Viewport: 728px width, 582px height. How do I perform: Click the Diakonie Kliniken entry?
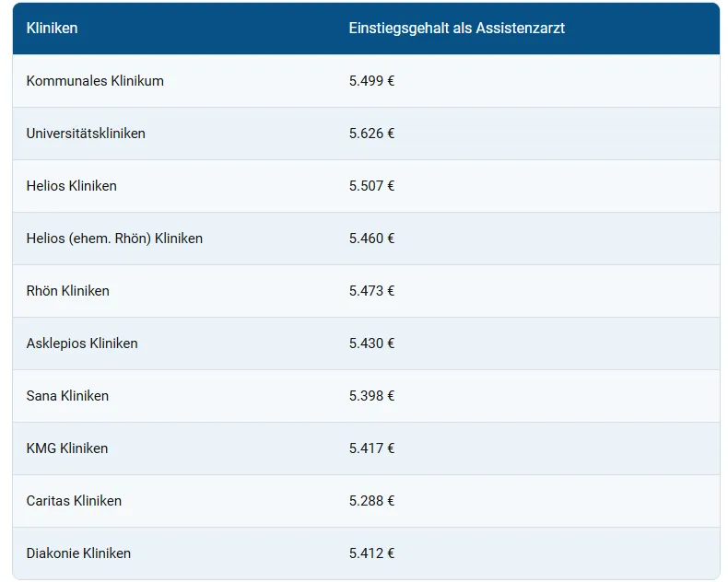click(78, 553)
